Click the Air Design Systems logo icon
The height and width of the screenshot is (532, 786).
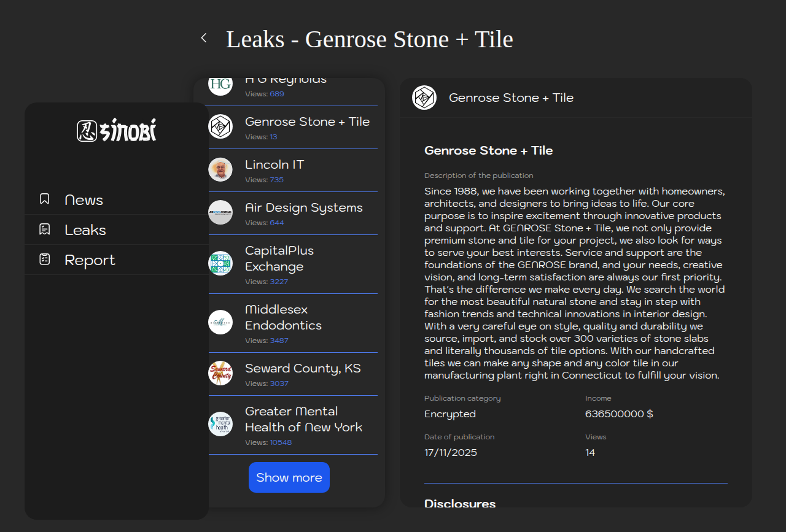pos(220,212)
